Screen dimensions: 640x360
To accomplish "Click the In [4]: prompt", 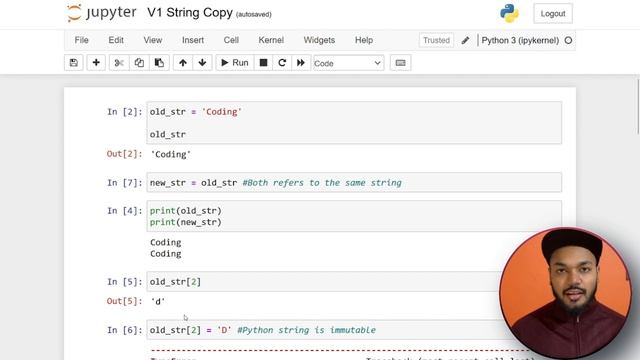I will tap(124, 211).
